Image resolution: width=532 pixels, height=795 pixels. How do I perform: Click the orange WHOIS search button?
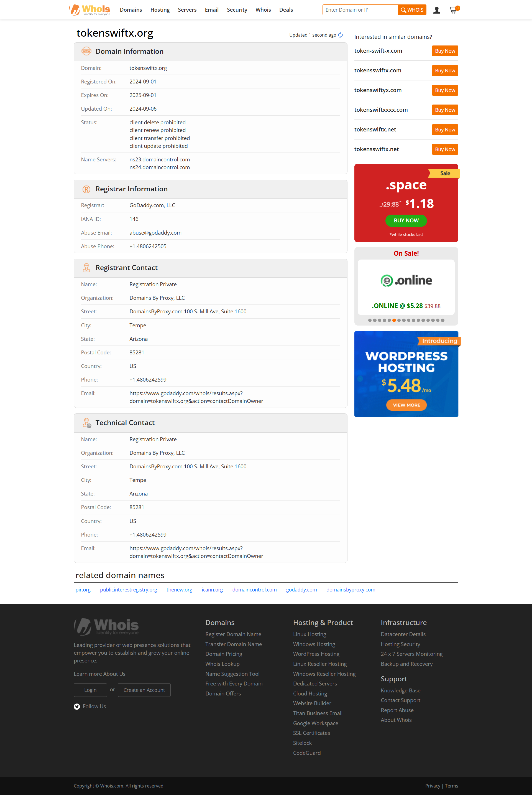coord(412,10)
